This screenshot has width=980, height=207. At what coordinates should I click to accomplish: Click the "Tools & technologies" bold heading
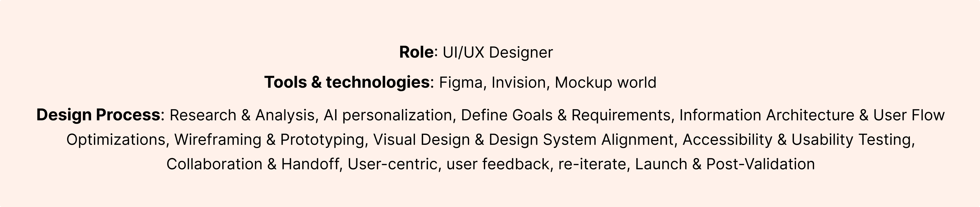[347, 82]
